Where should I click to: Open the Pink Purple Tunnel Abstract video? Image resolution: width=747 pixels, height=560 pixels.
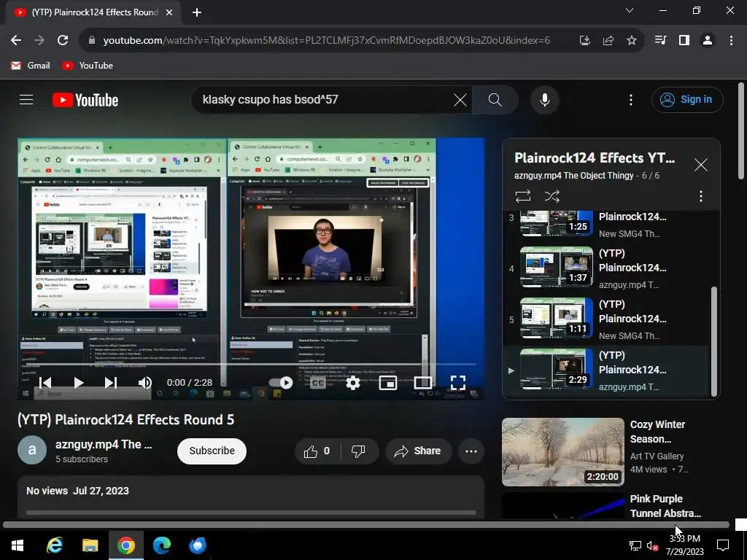click(665, 506)
